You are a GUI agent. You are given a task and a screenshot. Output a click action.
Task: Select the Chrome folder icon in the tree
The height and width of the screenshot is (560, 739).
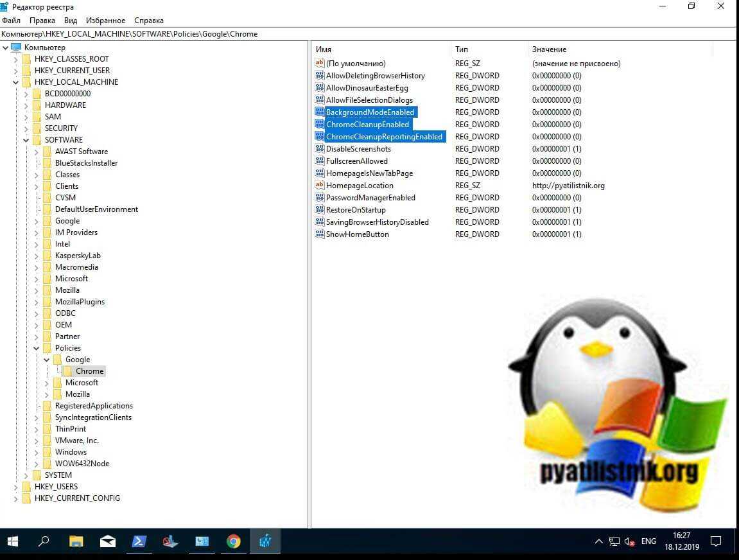[68, 371]
